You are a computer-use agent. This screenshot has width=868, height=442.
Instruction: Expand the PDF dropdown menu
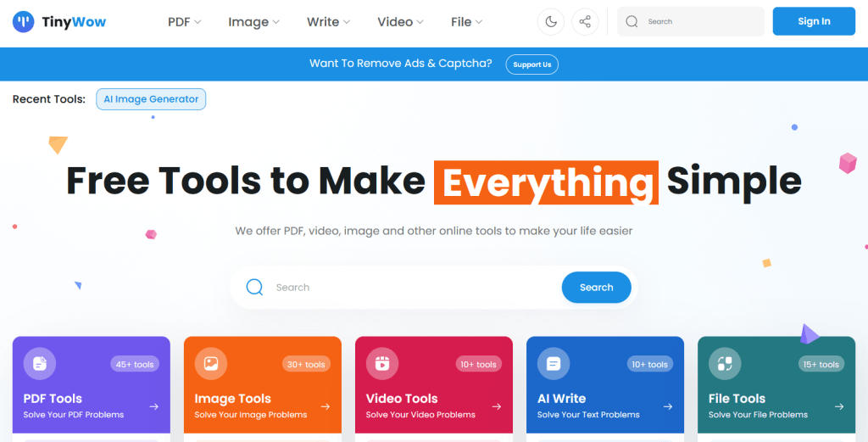[x=184, y=22]
